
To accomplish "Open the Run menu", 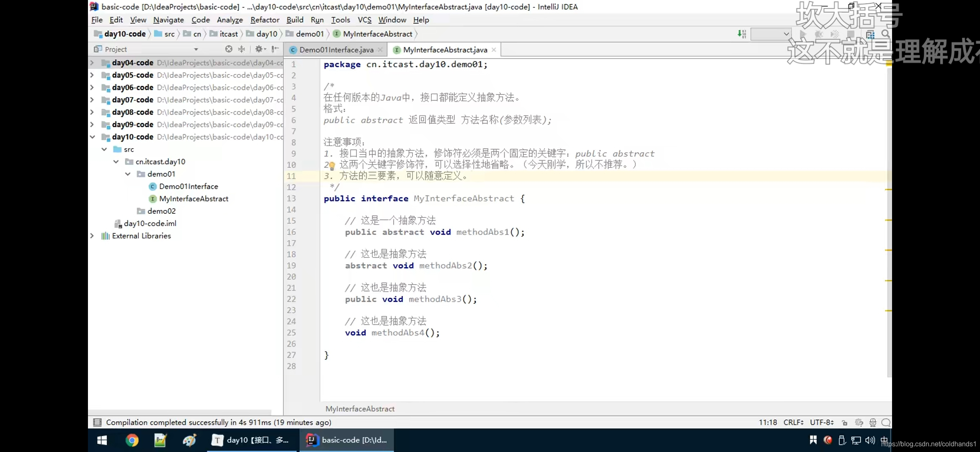I will (x=316, y=19).
